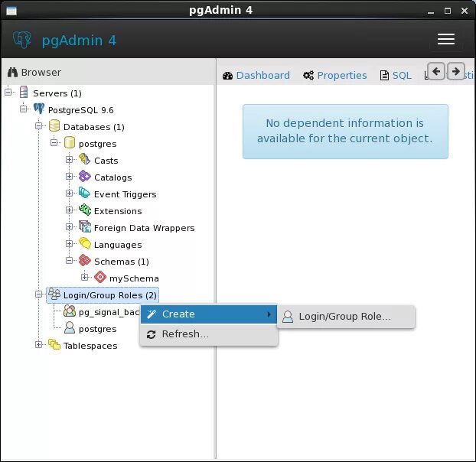The width and height of the screenshot is (476, 462).
Task: Click the Foreign Data Wrappers icon
Action: [85, 226]
